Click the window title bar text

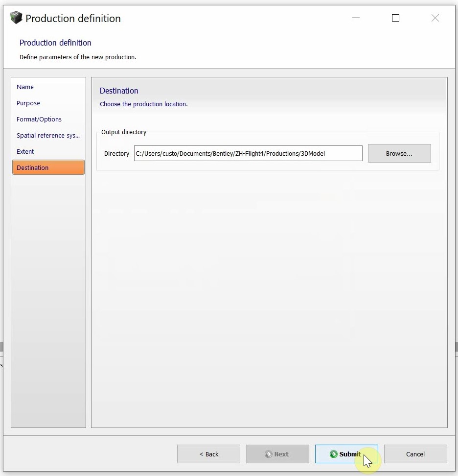coord(73,19)
